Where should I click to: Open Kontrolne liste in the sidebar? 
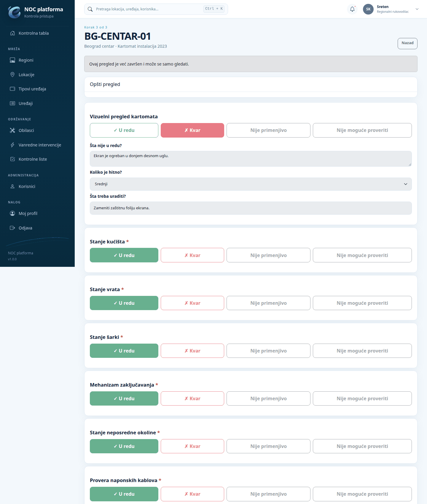tap(37, 159)
